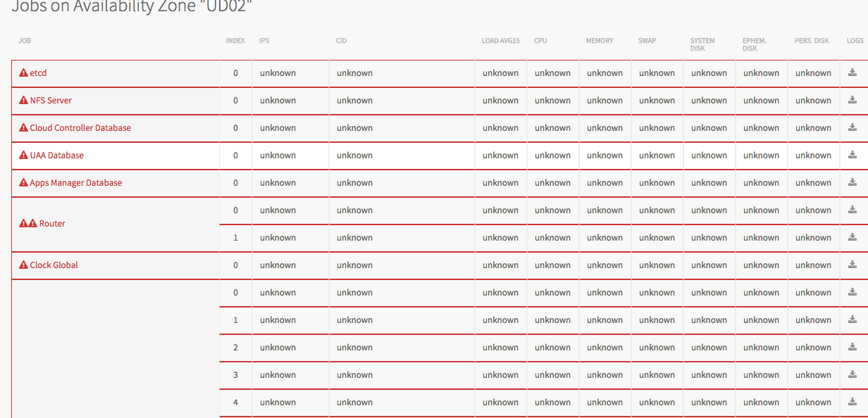
Task: Download logs for the etcd job
Action: pyautogui.click(x=852, y=72)
